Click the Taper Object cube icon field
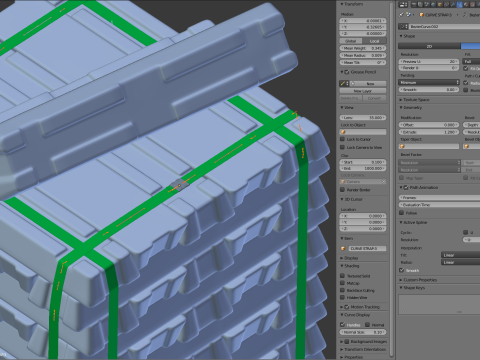The image size is (480, 360). point(429,146)
